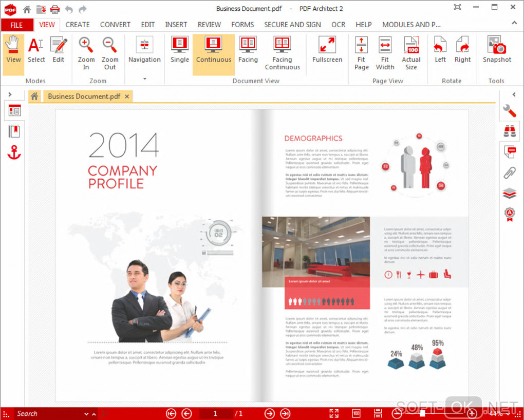Expand the Navigation dropdown arrow
This screenshot has width=524, height=420.
tap(145, 79)
